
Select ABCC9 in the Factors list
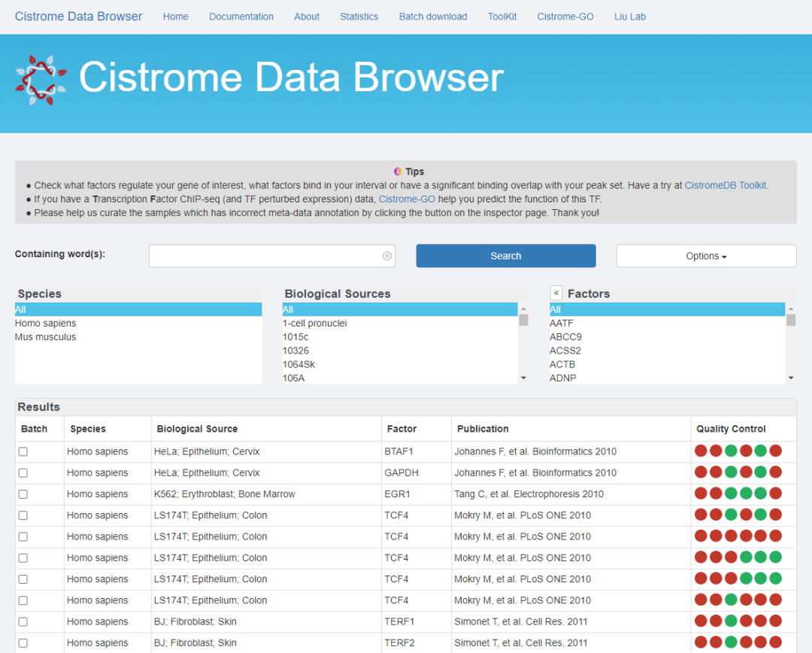point(667,337)
